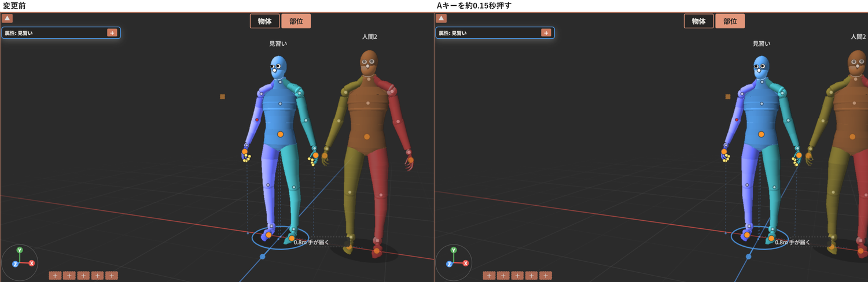Grab 見習い purple-side hand handle in Aキー view
Screen dimensions: 868x282
pyautogui.click(x=724, y=151)
